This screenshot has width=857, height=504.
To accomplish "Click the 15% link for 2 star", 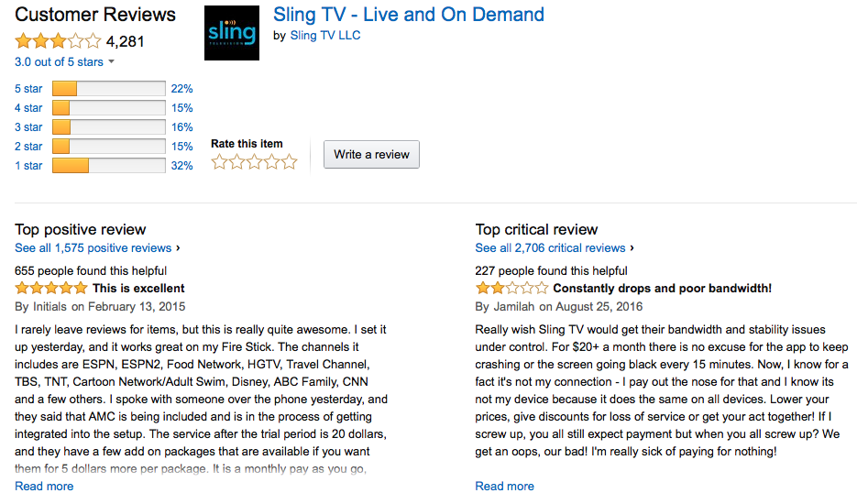I will coord(182,147).
